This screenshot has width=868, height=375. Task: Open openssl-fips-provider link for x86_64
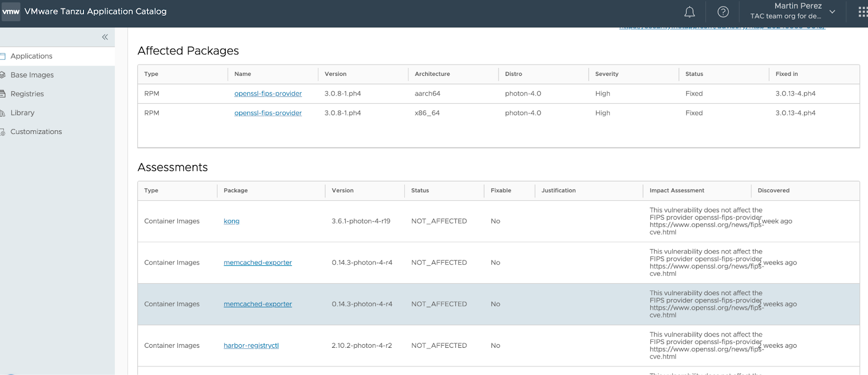click(x=268, y=113)
